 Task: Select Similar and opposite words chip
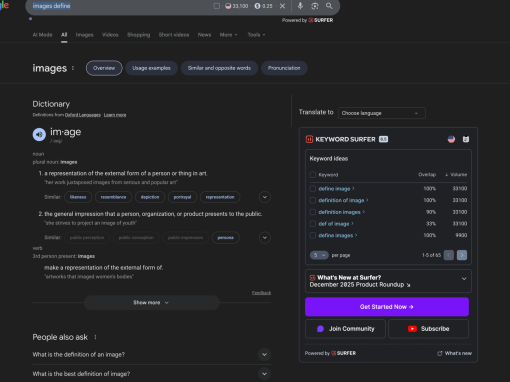pyautogui.click(x=219, y=68)
